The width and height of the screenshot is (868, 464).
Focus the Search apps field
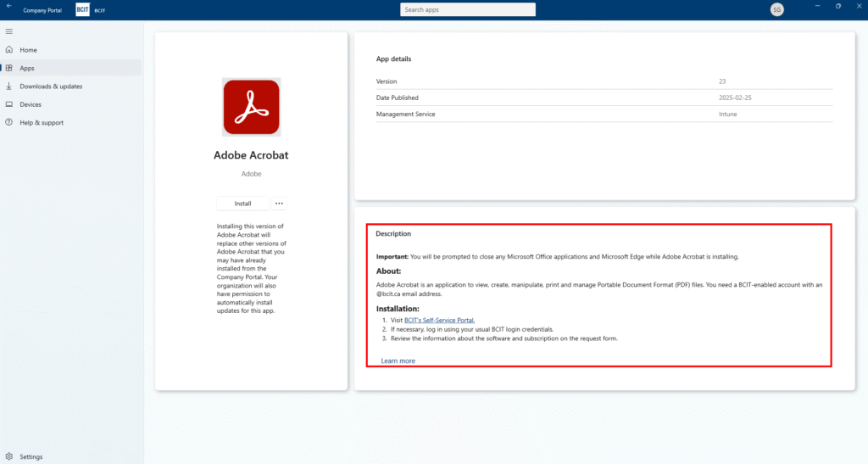tap(467, 9)
